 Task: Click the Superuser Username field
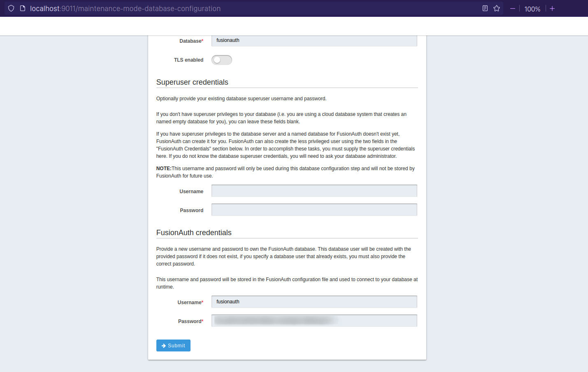point(314,191)
